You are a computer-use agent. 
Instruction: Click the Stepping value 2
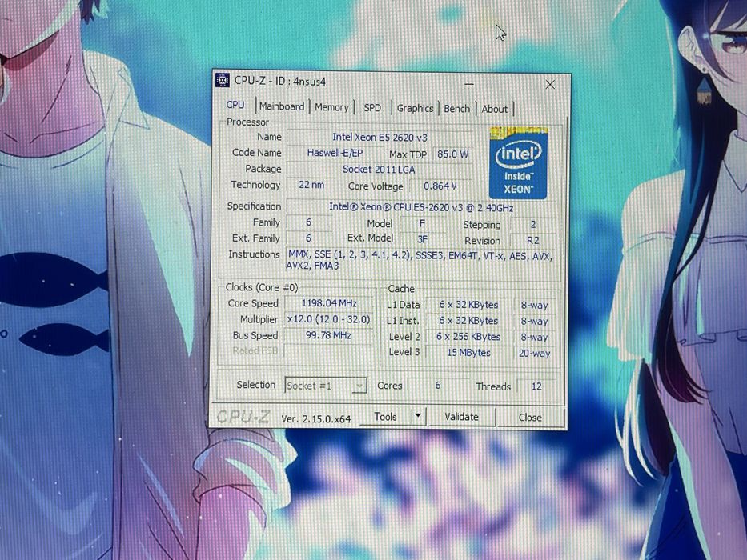pos(533,224)
